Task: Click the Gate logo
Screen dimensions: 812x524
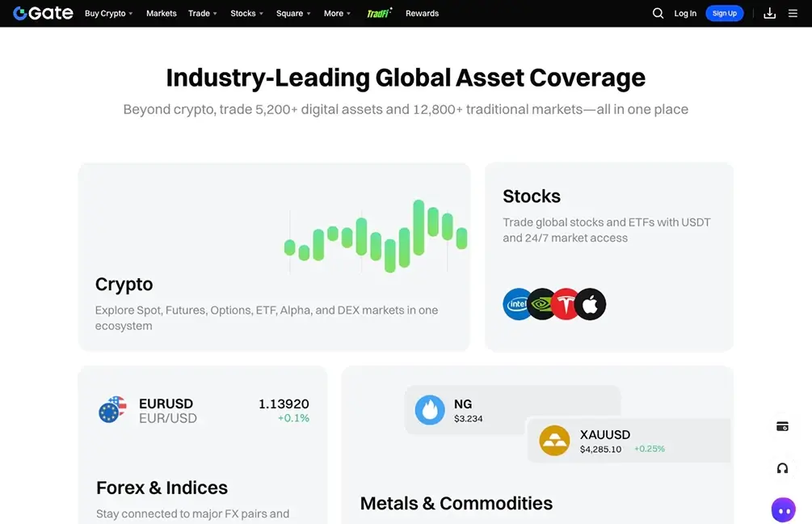Action: tap(43, 13)
